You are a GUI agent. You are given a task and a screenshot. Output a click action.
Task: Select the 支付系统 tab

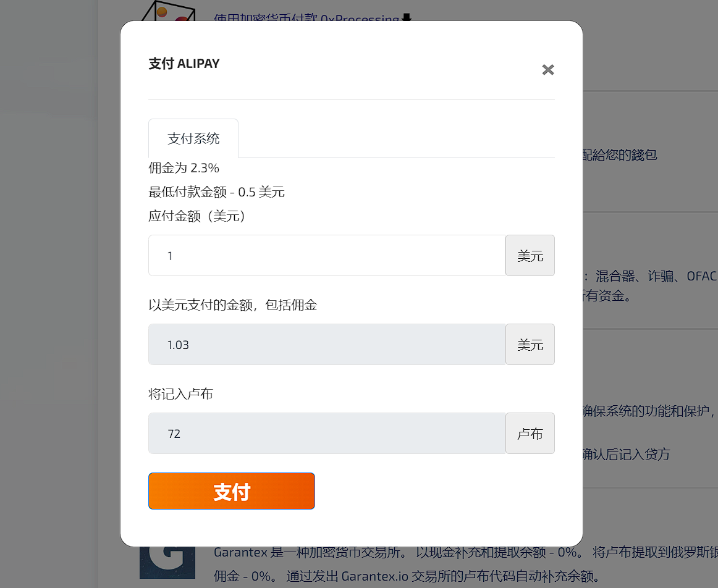(x=193, y=138)
